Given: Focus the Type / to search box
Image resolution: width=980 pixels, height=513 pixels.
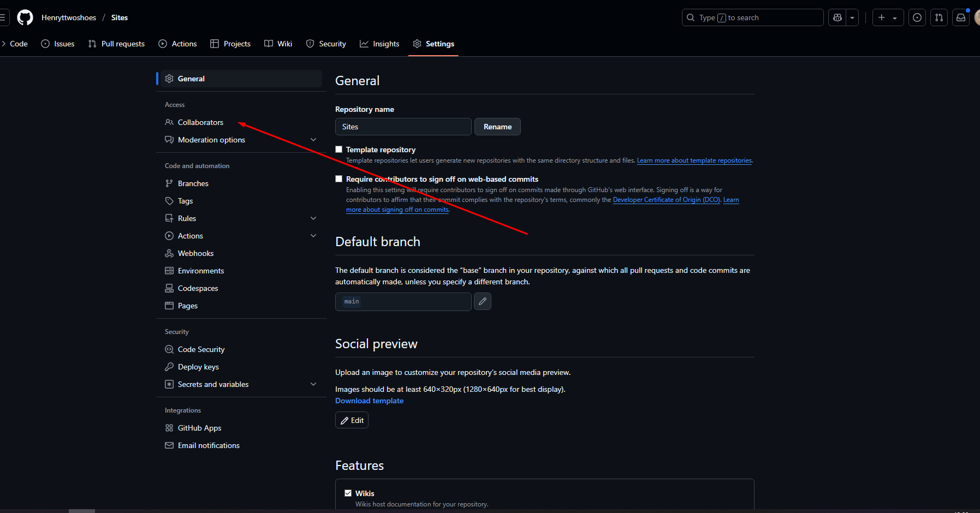Looking at the screenshot, I should [752, 17].
